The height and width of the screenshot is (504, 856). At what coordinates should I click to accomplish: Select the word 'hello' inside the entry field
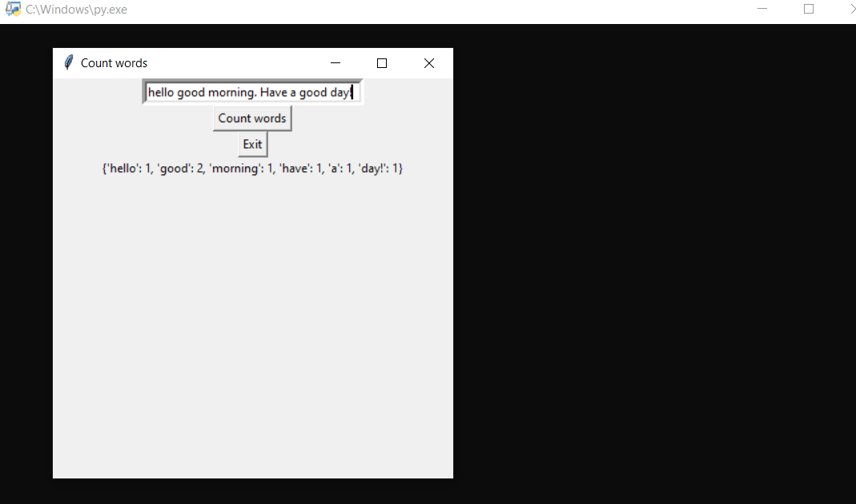pyautogui.click(x=159, y=91)
